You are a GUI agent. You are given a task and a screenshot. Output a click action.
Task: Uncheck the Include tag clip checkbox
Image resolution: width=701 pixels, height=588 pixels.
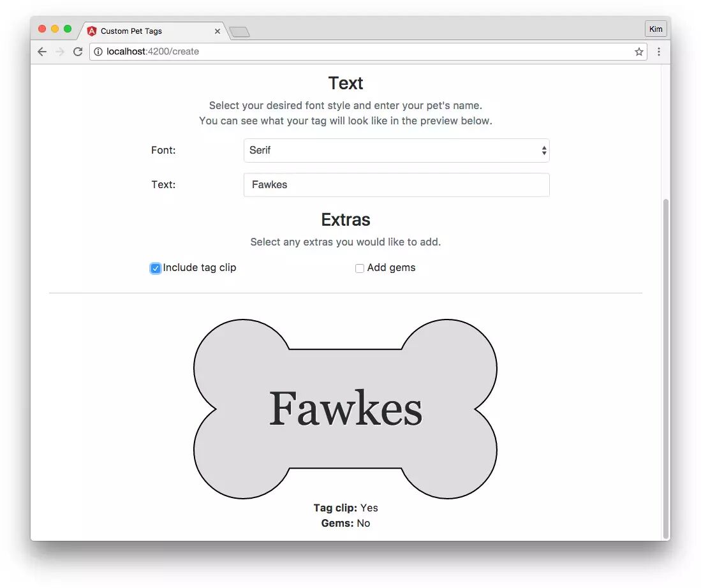click(x=155, y=268)
